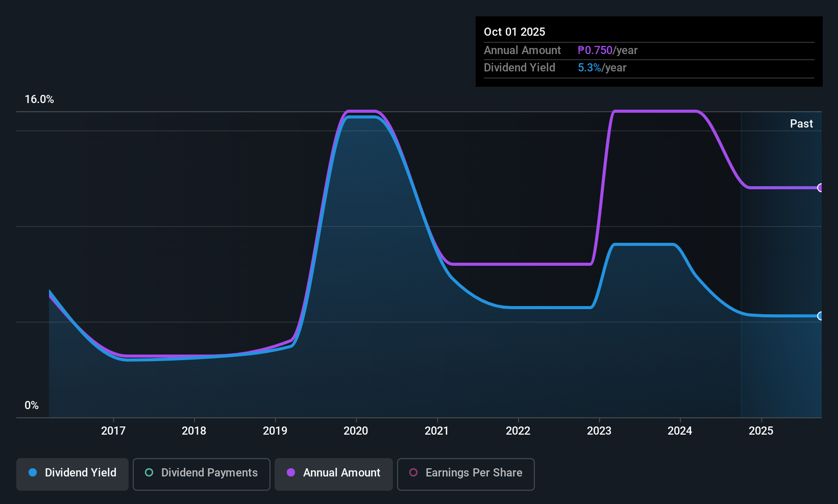Click the shaded Past area on the chart
This screenshot has width=838, height=504.
coord(781,255)
